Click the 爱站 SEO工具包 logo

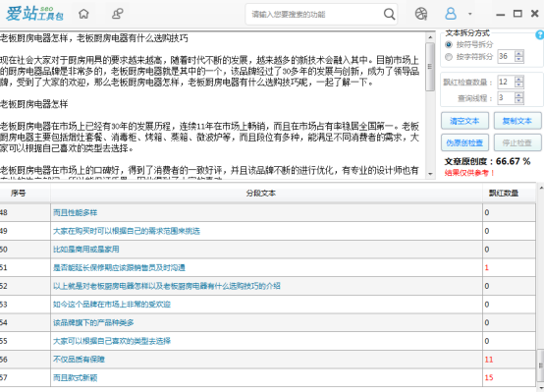(34, 14)
